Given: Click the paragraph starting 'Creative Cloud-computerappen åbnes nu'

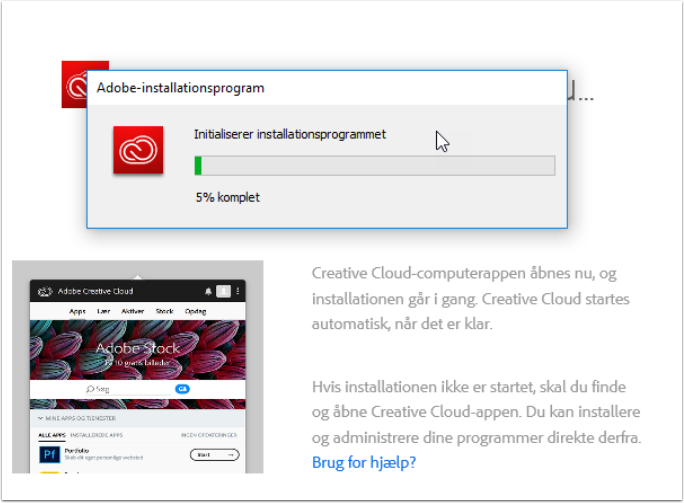Looking at the screenshot, I should (471, 298).
